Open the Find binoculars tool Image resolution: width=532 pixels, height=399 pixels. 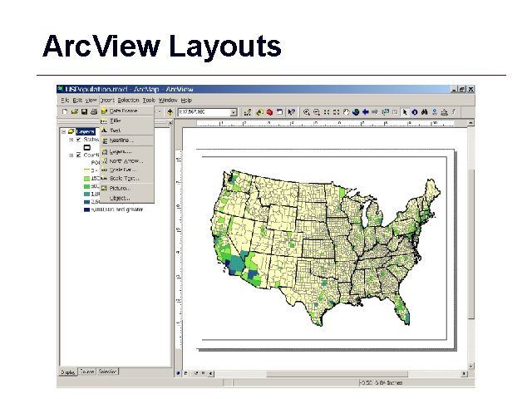click(x=424, y=112)
